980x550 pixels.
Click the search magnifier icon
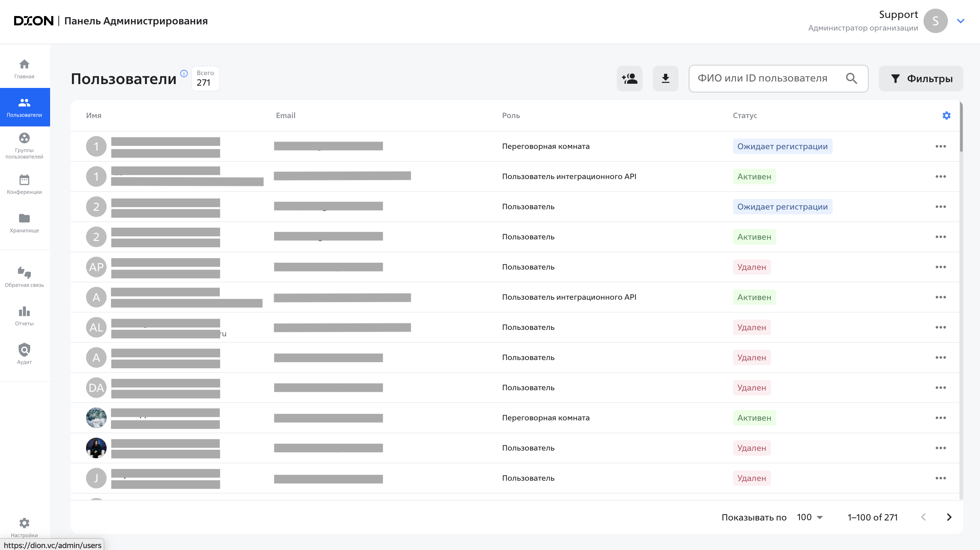tap(852, 79)
